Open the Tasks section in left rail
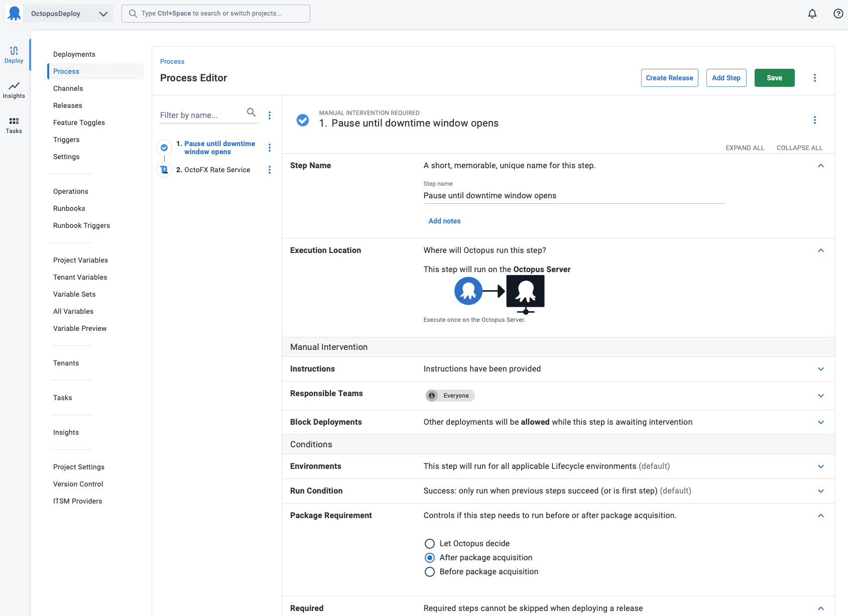Screen dimensions: 848x616 point(14,125)
